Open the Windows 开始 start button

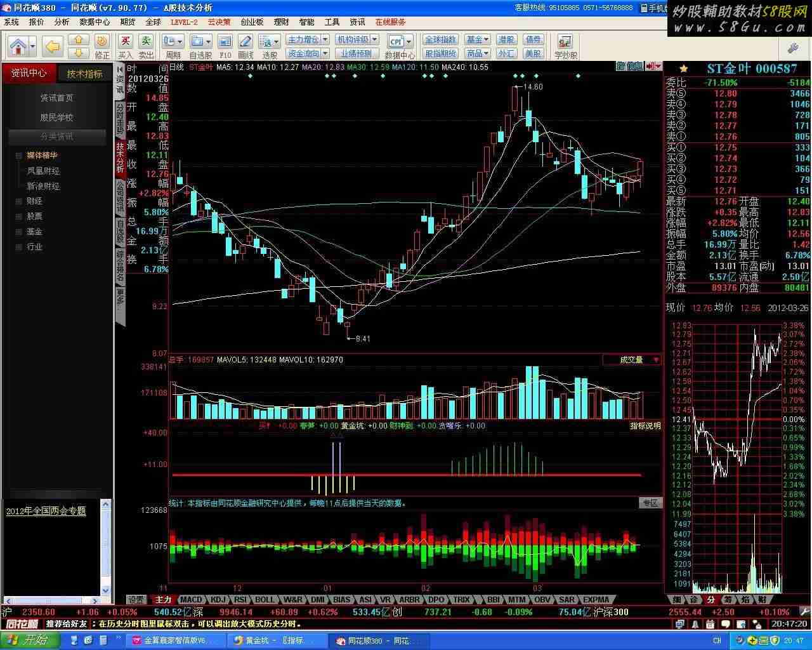tap(30, 640)
